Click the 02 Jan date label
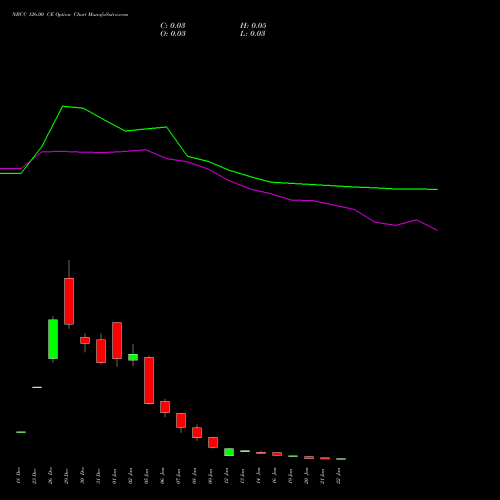 click(130, 476)
